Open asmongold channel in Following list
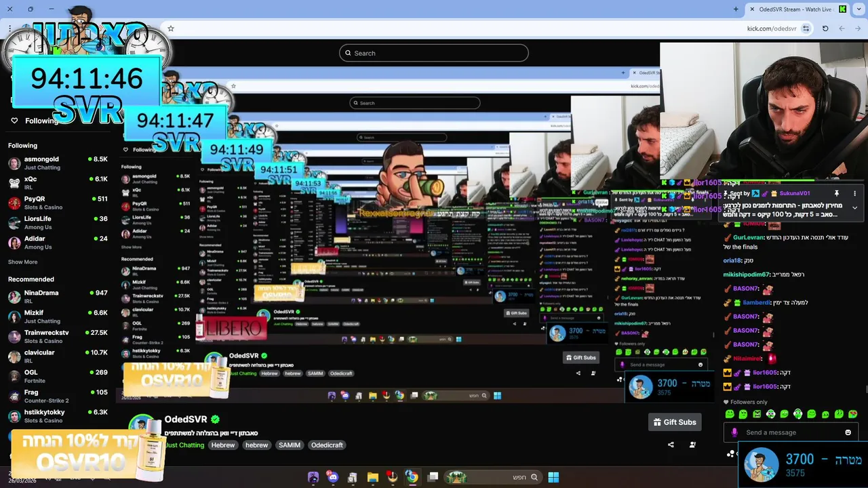 click(58, 163)
